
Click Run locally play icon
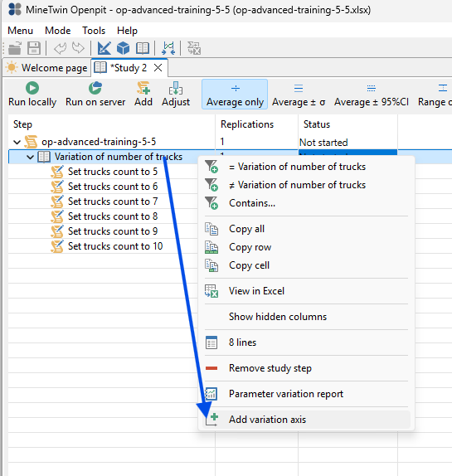pyautogui.click(x=32, y=88)
